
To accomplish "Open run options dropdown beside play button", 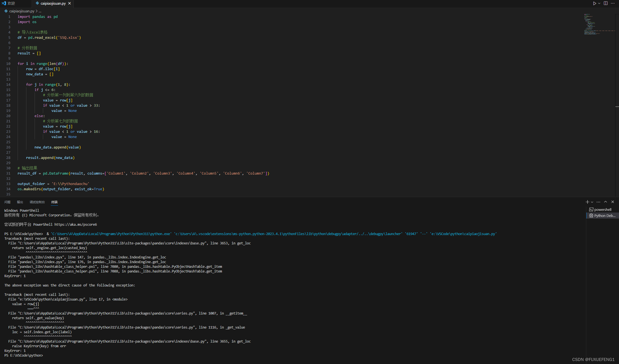I will tap(599, 3).
